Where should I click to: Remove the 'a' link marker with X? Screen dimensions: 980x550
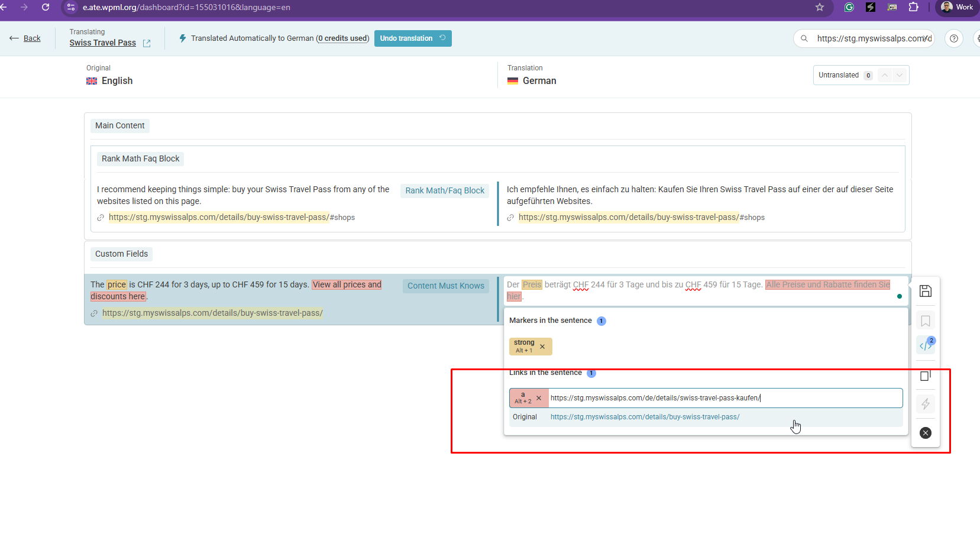(x=539, y=398)
